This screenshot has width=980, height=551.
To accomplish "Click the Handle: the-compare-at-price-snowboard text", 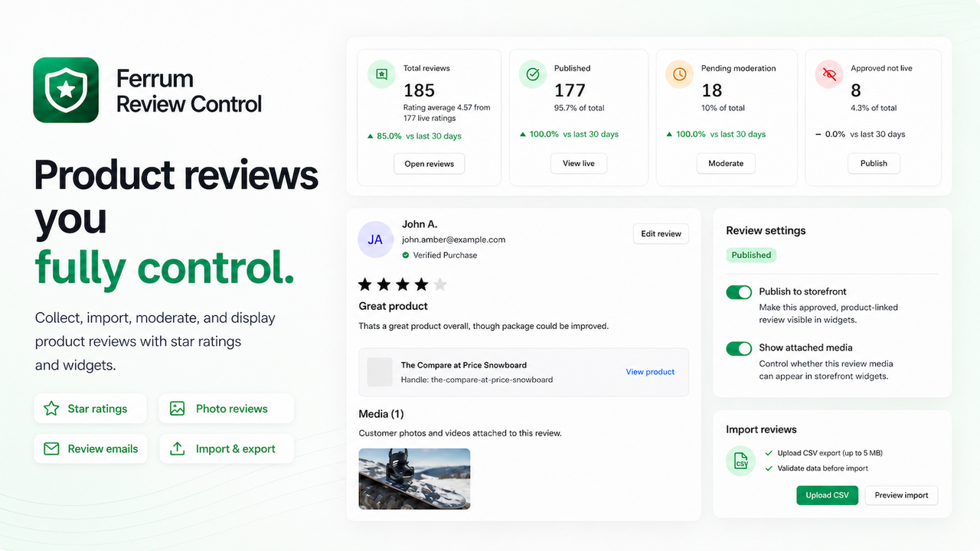I will click(x=477, y=380).
